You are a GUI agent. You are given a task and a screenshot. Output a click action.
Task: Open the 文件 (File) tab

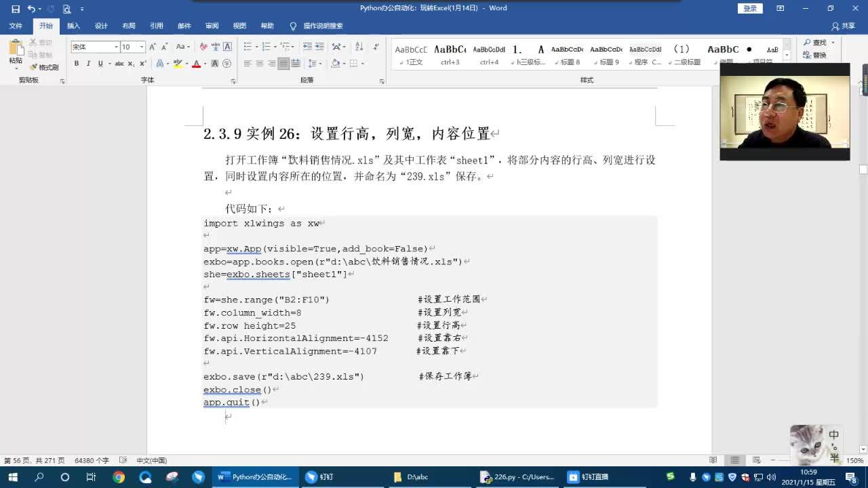point(16,26)
